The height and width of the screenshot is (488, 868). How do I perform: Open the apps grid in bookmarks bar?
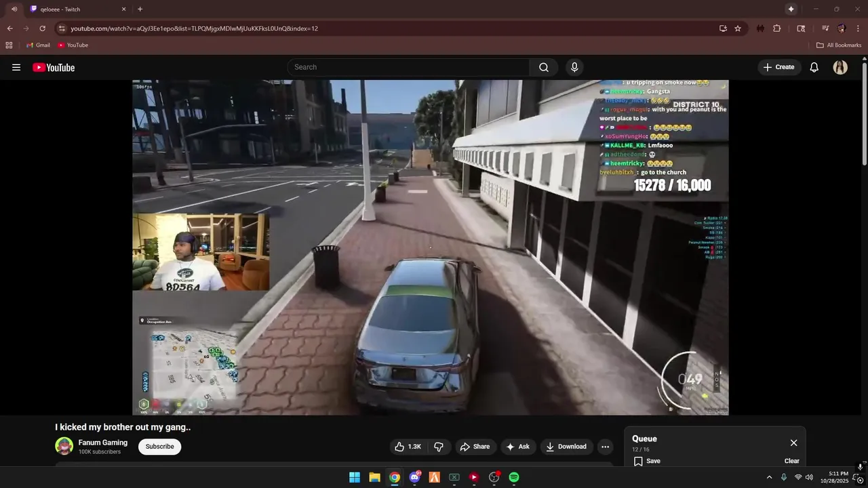coord(9,45)
